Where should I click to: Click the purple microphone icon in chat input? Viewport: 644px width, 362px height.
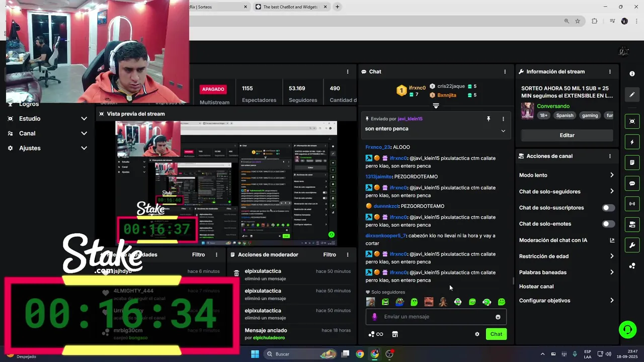tap(374, 317)
